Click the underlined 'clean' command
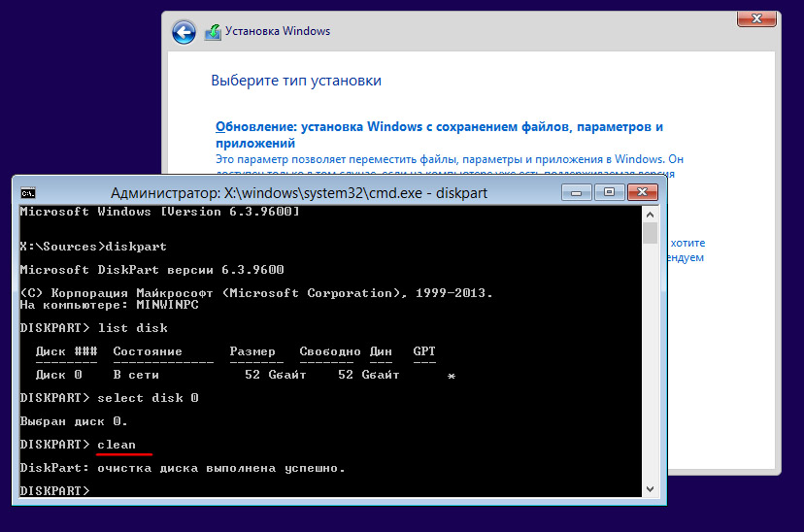Viewport: 804px width, 532px height. [117, 445]
